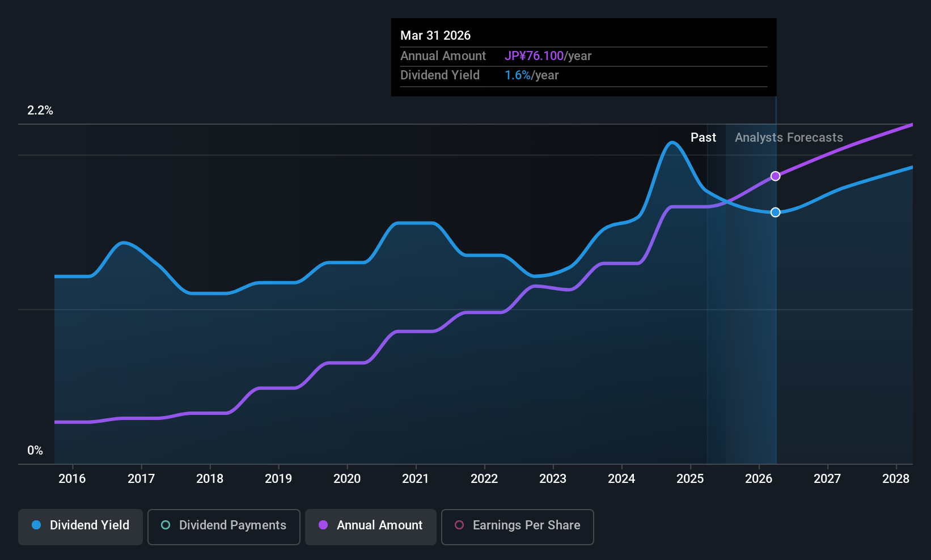Viewport: 931px width, 560px height.
Task: Click the Past region label
Action: pos(703,138)
